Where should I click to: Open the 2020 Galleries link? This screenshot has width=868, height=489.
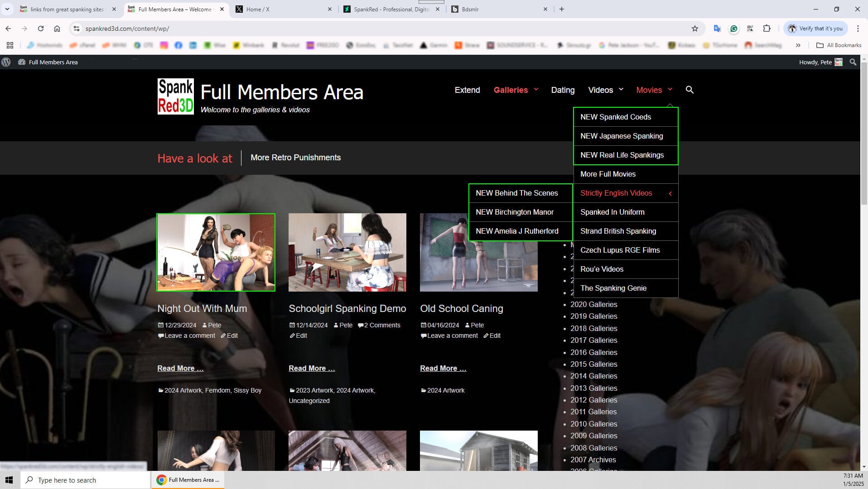click(593, 304)
